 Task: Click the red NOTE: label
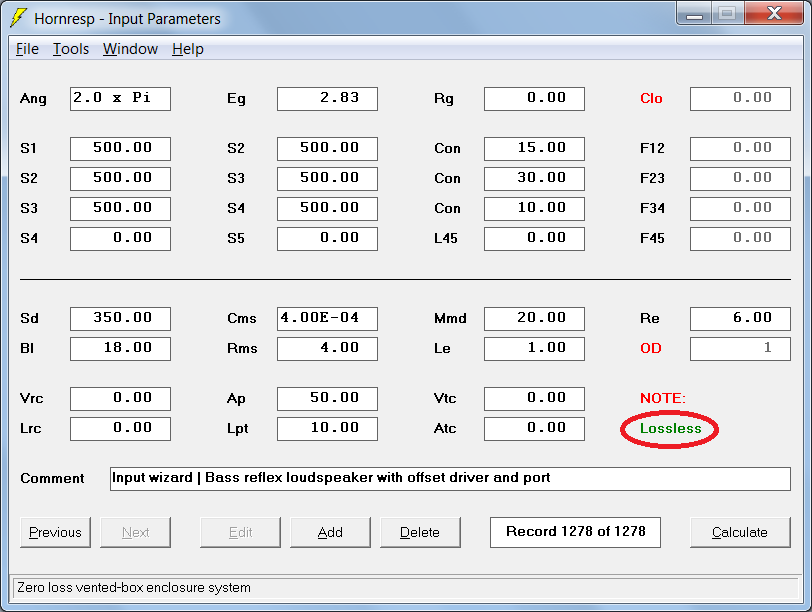pyautogui.click(x=663, y=398)
